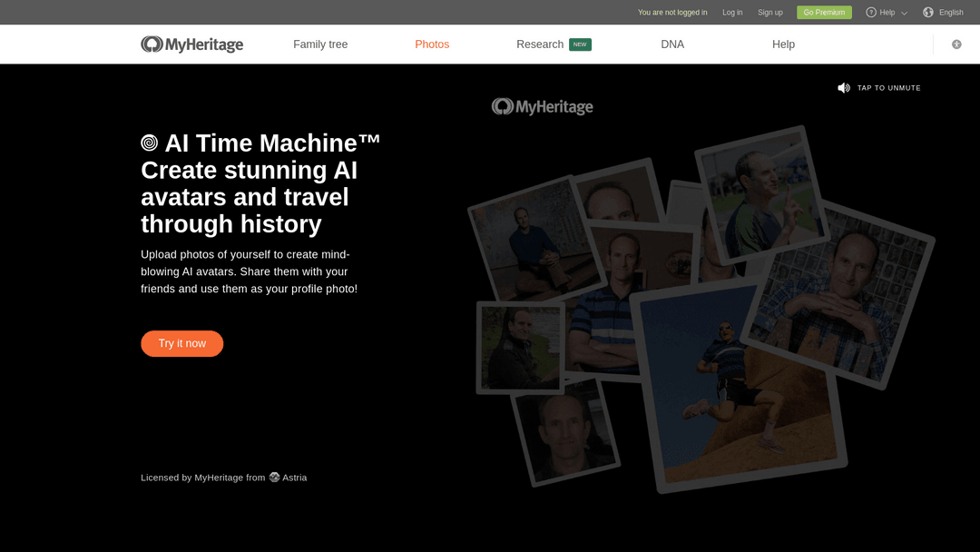
Task: Click the running man photo in collage
Action: (739, 382)
